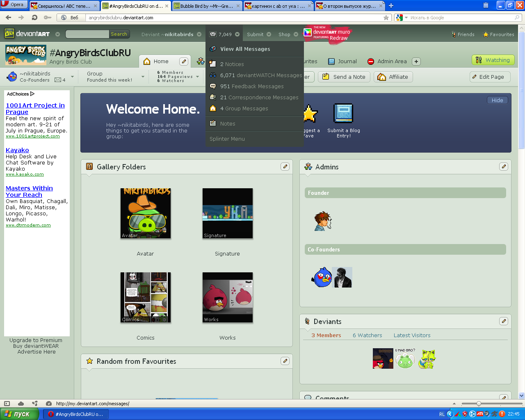
Task: Open the Kayako ad link
Action: 17,150
